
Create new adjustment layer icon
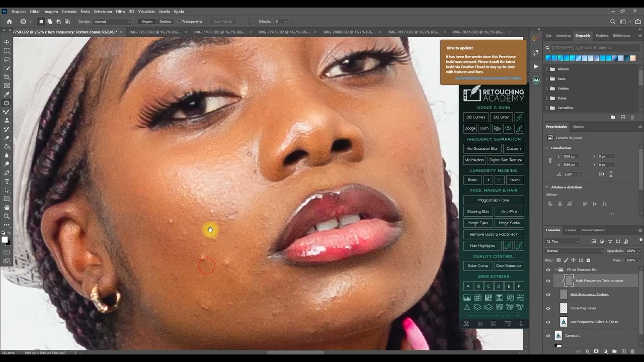coord(605,351)
